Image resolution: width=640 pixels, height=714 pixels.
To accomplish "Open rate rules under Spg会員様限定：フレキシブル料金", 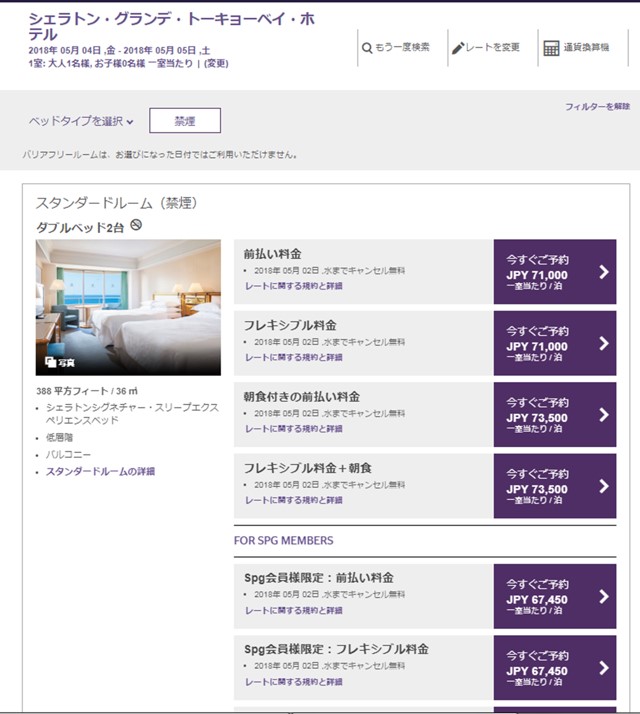I will coord(294,682).
